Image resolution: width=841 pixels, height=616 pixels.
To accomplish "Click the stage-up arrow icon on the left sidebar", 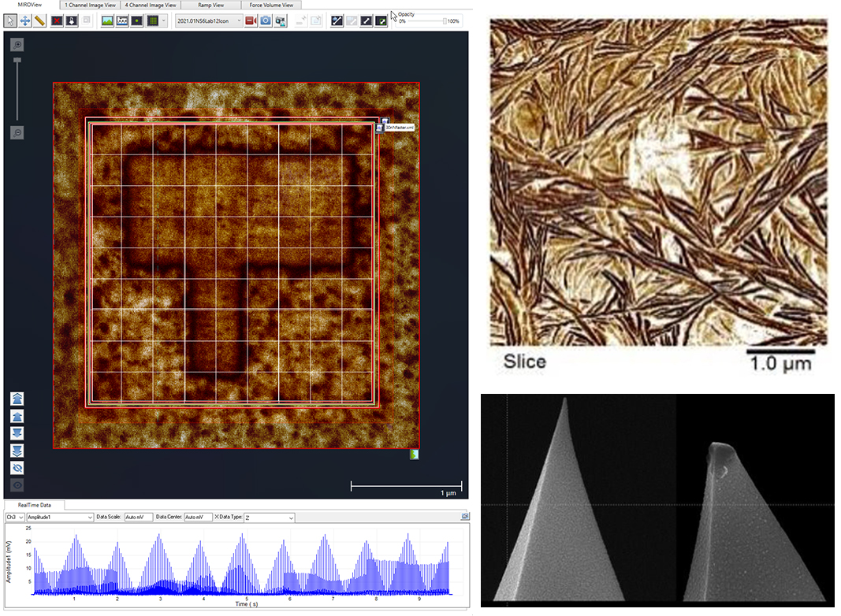I will click(x=17, y=416).
